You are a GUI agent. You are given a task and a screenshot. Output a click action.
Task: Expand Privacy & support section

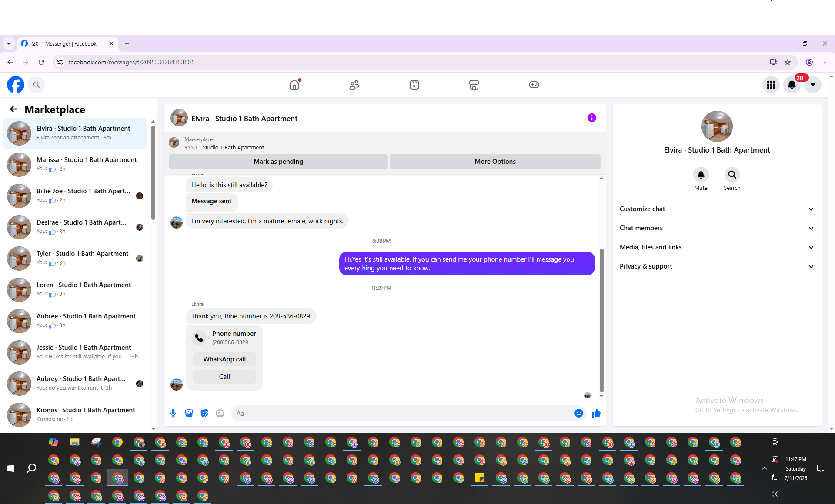[x=717, y=266]
